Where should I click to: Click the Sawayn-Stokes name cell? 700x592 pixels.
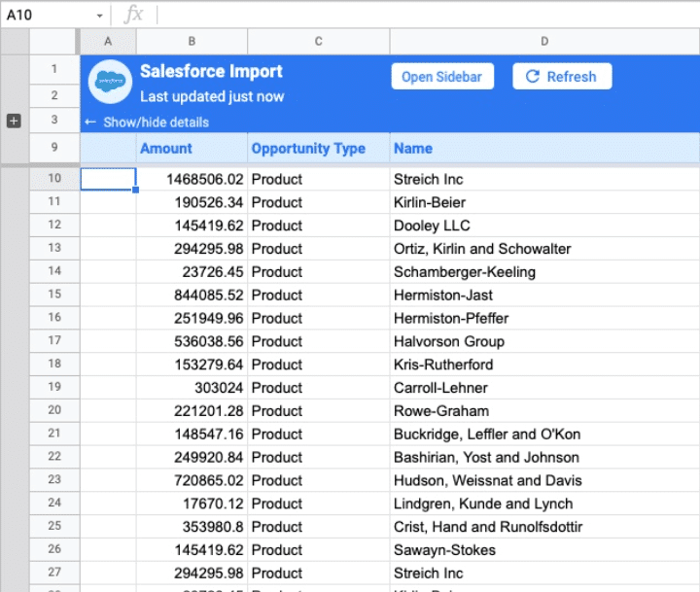point(544,550)
